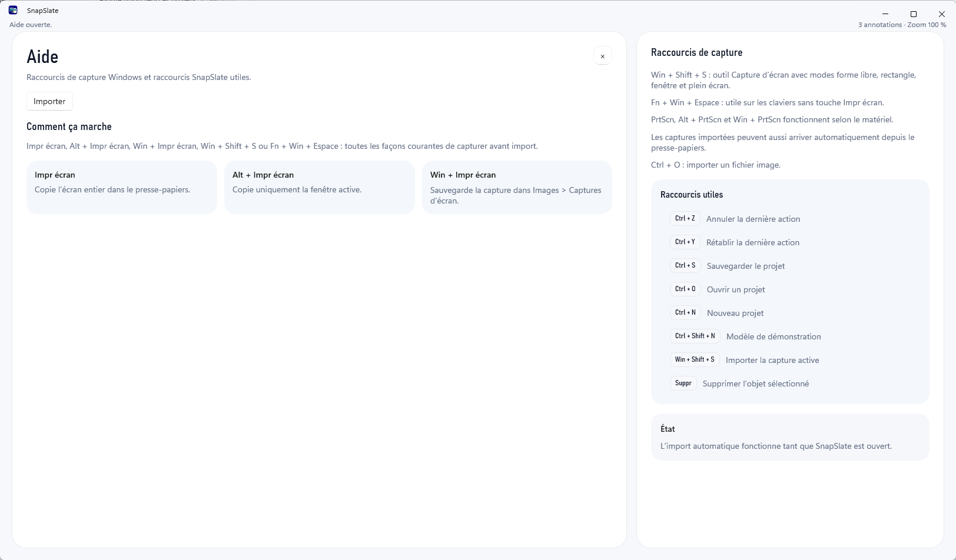Click the Ctrl + Shift + N key badge
Image resolution: width=956 pixels, height=560 pixels.
(695, 336)
